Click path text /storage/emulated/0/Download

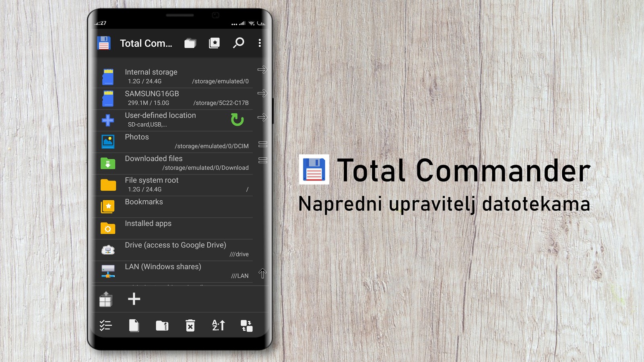pyautogui.click(x=206, y=168)
